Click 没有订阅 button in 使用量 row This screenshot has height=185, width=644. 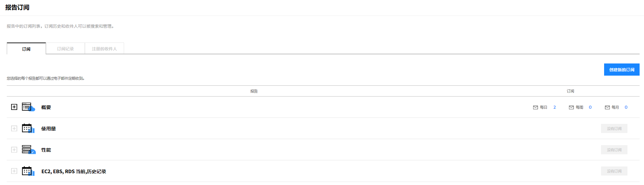(x=614, y=128)
